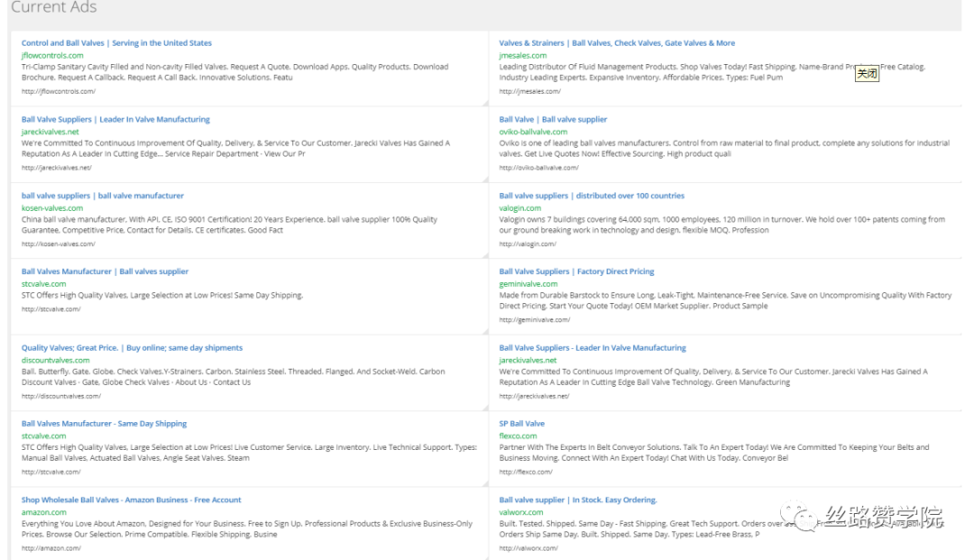This screenshot has height=560, width=974.
Task: Open "Shop Wholesale Ball Valves - Amazon Business" ad
Action: tap(132, 500)
